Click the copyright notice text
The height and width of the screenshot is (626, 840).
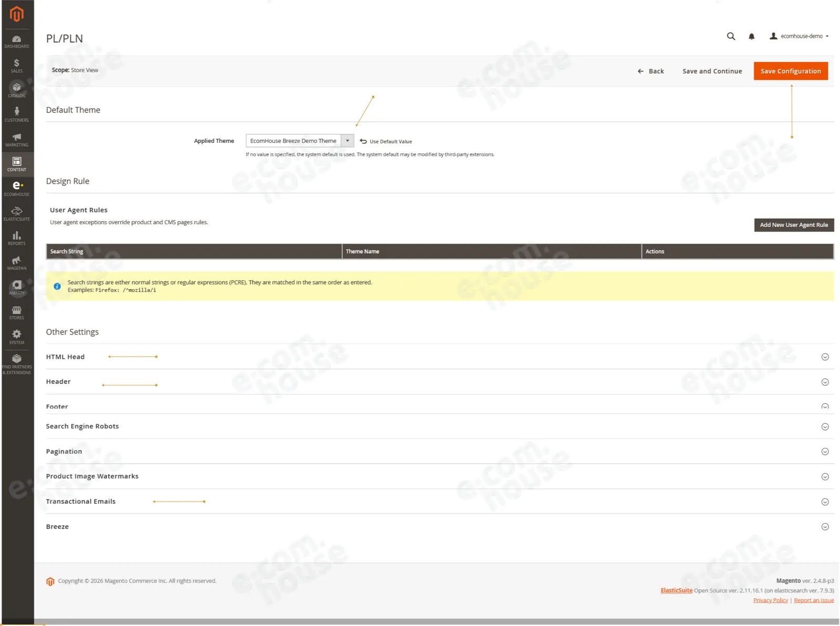tap(137, 581)
